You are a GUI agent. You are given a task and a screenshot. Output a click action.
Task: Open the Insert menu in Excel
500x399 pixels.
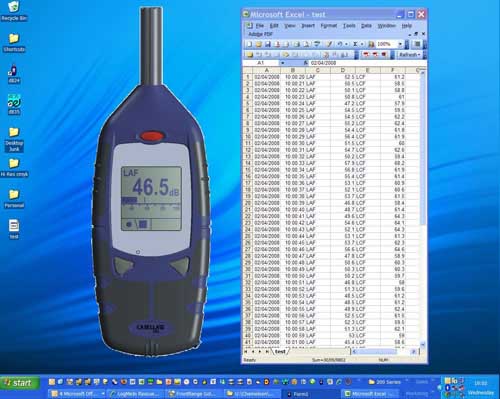click(308, 26)
